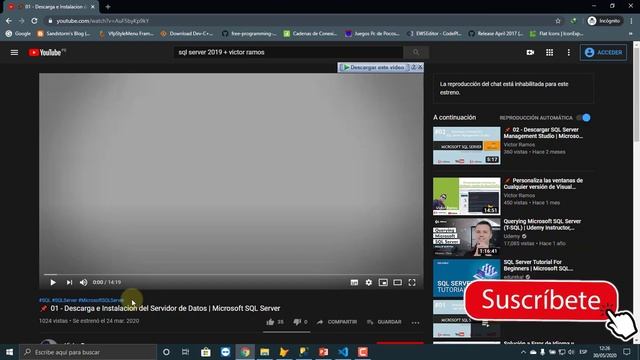Screen dimensions: 640x360
Task: Reload the page
Action: click(x=35, y=21)
